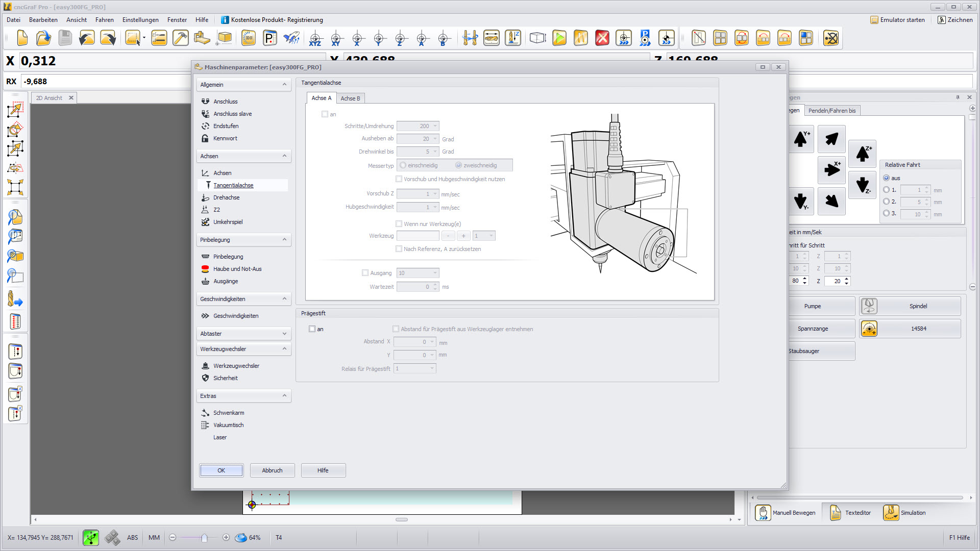Click the crossed-out snap icon at toolbar end
This screenshot has width=980, height=551.
pos(831,38)
